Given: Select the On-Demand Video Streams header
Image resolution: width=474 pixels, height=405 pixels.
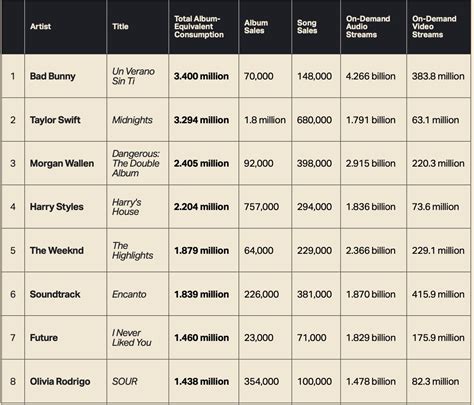Looking at the screenshot, I should tap(434, 27).
